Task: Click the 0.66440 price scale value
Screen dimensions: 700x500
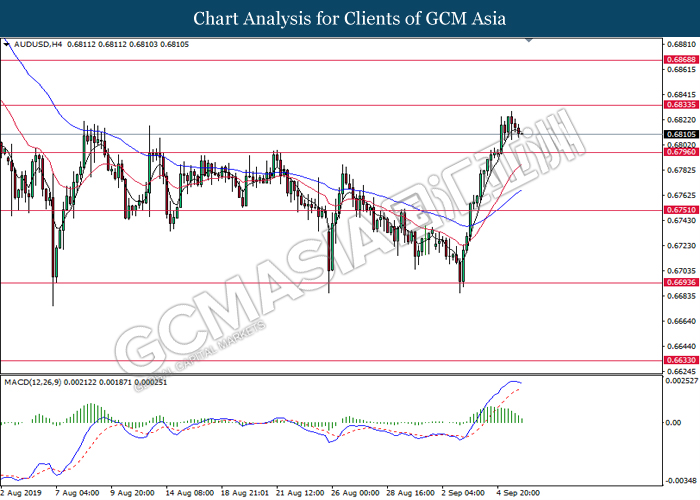Action: pyautogui.click(x=681, y=346)
